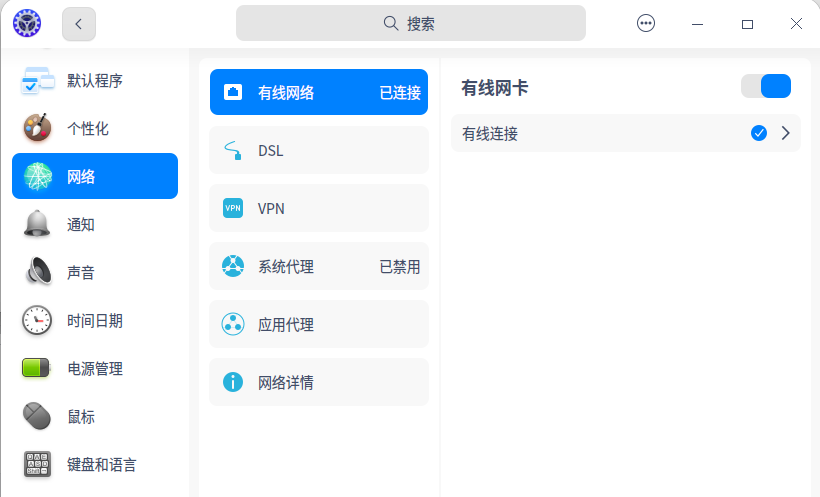
Task: Select the 有线网络 network item
Action: tap(319, 92)
